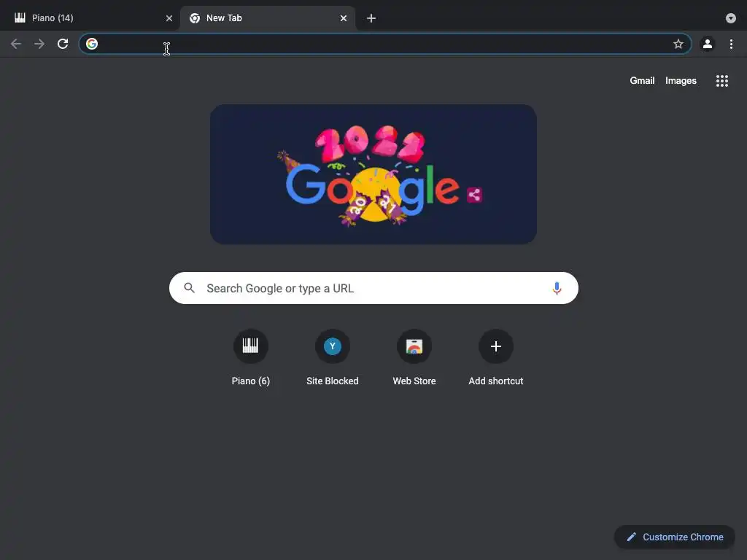Close the New Tab tab
Viewport: 747px width, 560px height.
click(x=344, y=18)
